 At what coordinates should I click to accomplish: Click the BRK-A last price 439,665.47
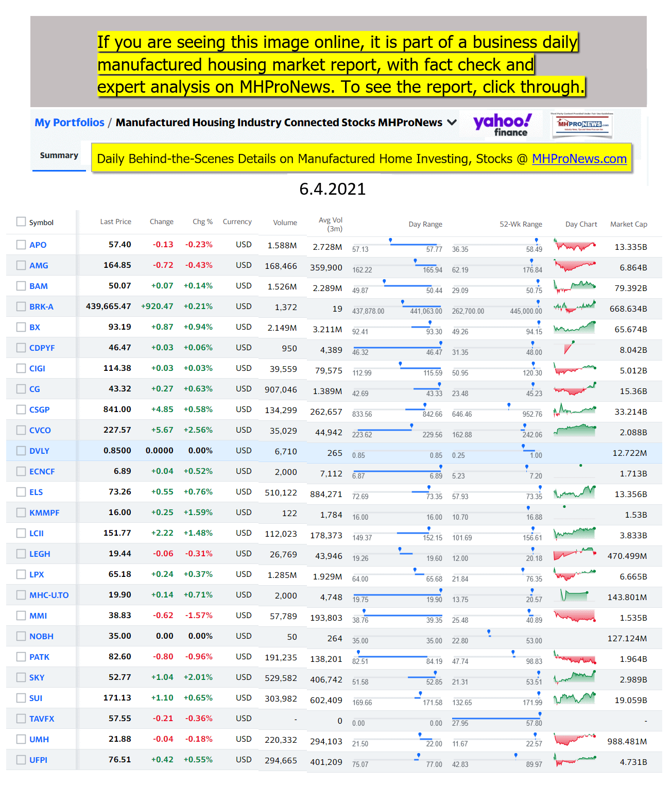(x=109, y=306)
